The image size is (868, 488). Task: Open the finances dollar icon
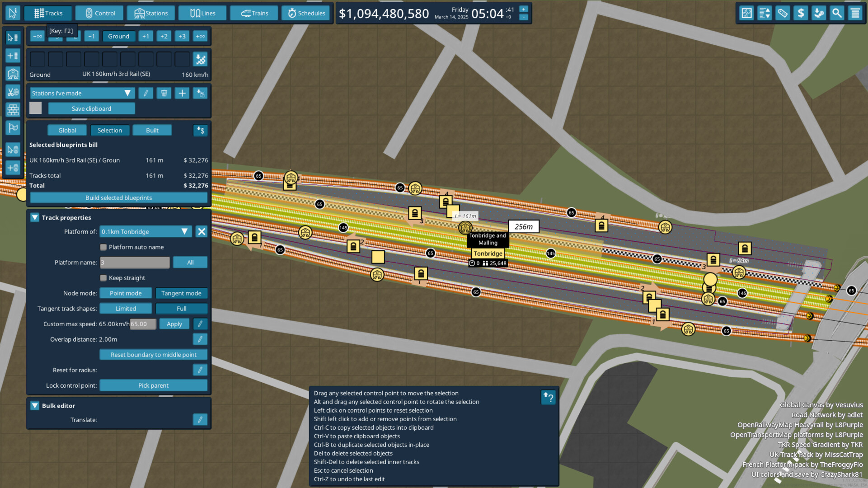pyautogui.click(x=801, y=13)
